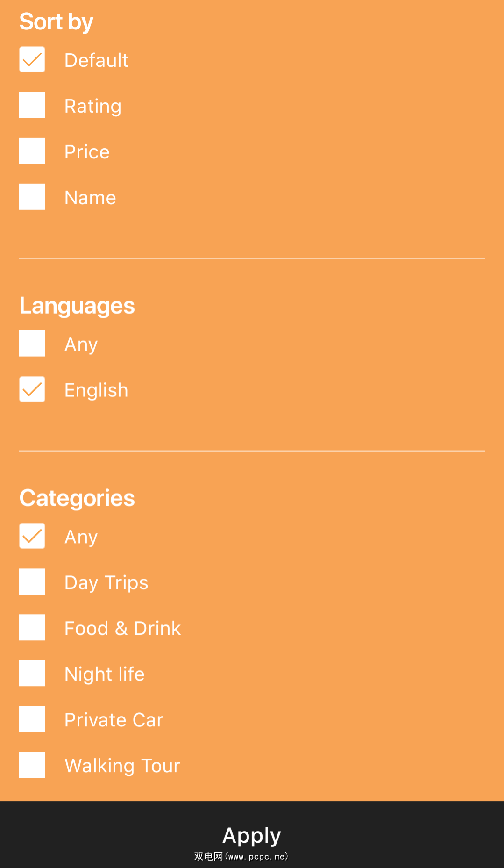Screen dimensions: 504x868
Task: Enable the Food & Drink checkbox
Action: click(32, 628)
